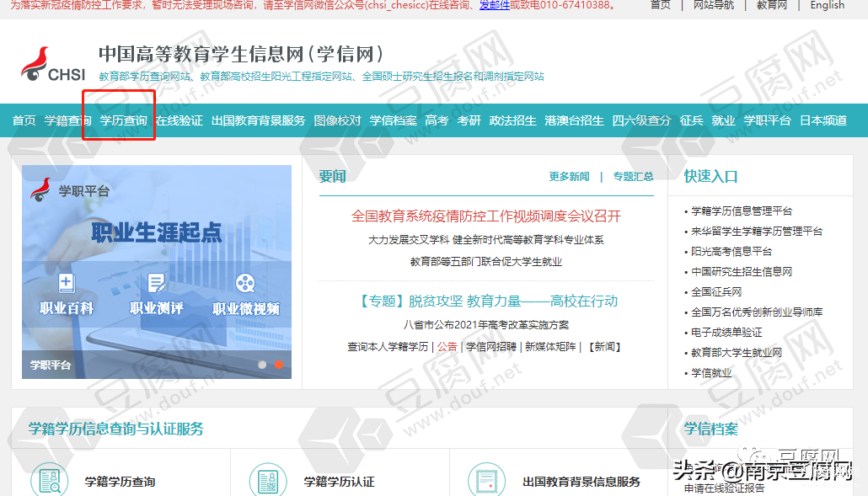Open the 职业微视频 film reel icon
The height and width of the screenshot is (496, 868).
click(x=245, y=283)
